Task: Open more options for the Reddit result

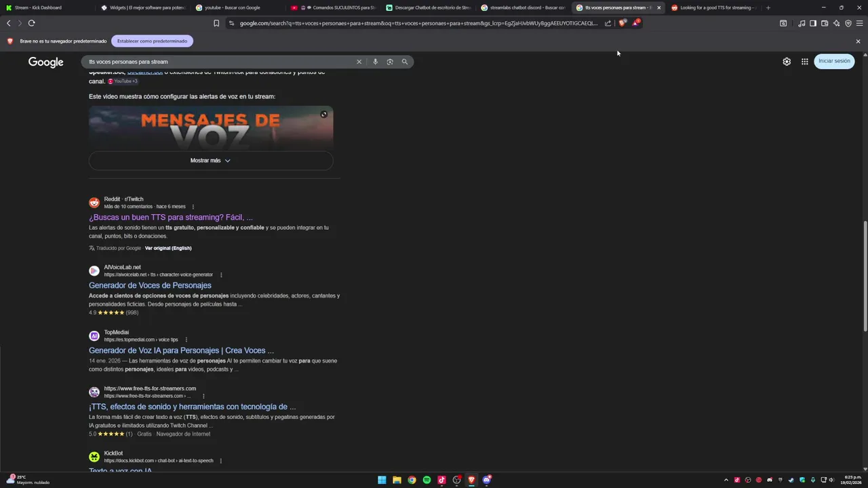Action: point(193,207)
